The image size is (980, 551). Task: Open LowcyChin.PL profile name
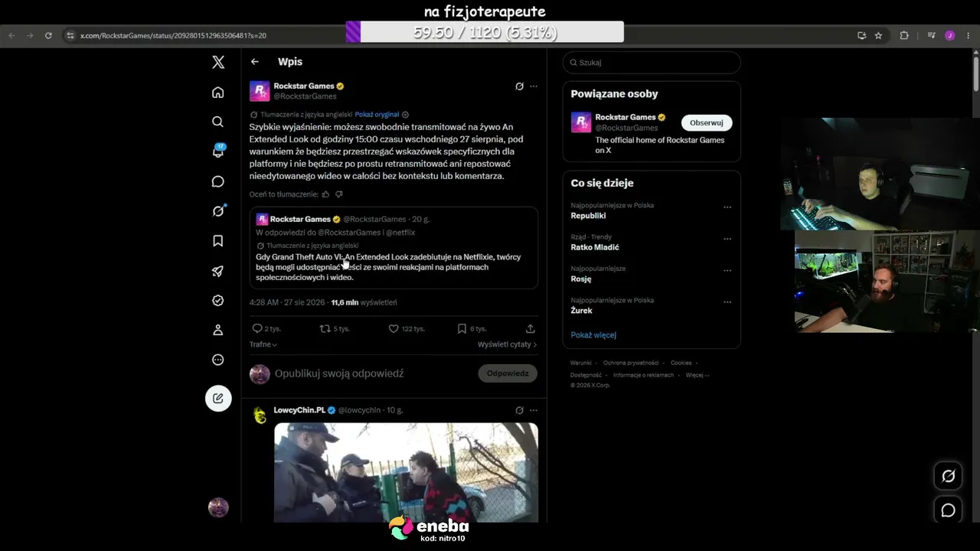[x=299, y=410]
